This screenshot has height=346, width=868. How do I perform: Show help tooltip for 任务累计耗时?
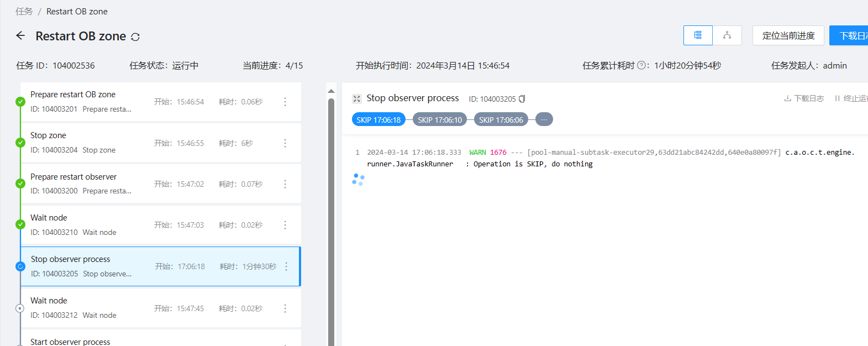tap(641, 65)
